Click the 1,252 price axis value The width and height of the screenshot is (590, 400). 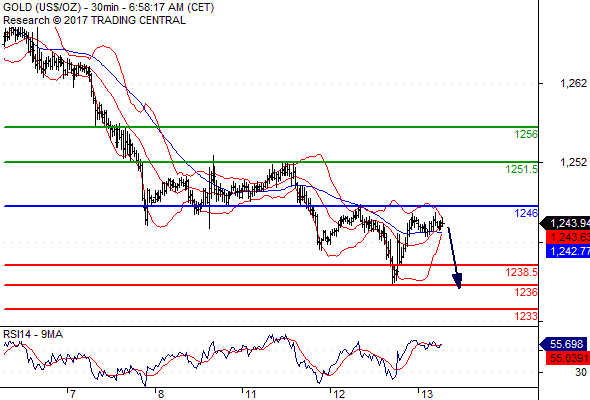point(573,162)
